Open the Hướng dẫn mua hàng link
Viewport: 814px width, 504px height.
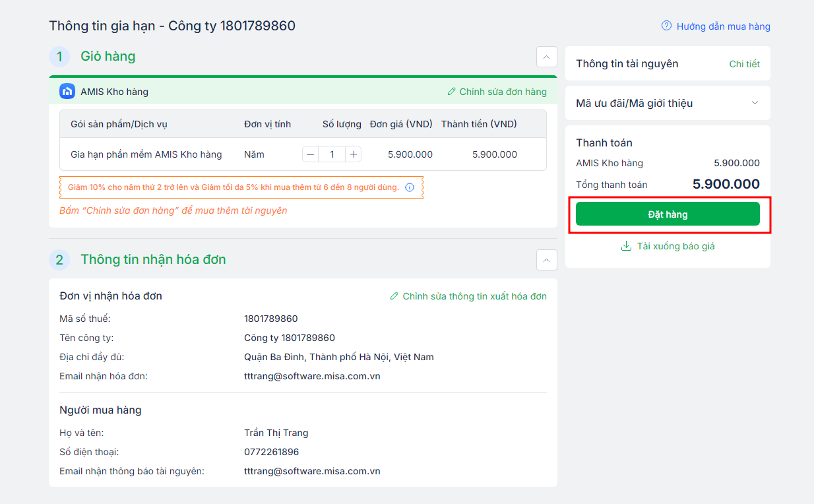pyautogui.click(x=724, y=26)
